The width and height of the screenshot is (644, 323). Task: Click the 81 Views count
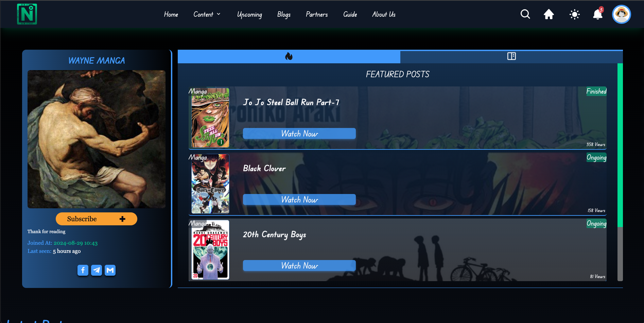(597, 276)
